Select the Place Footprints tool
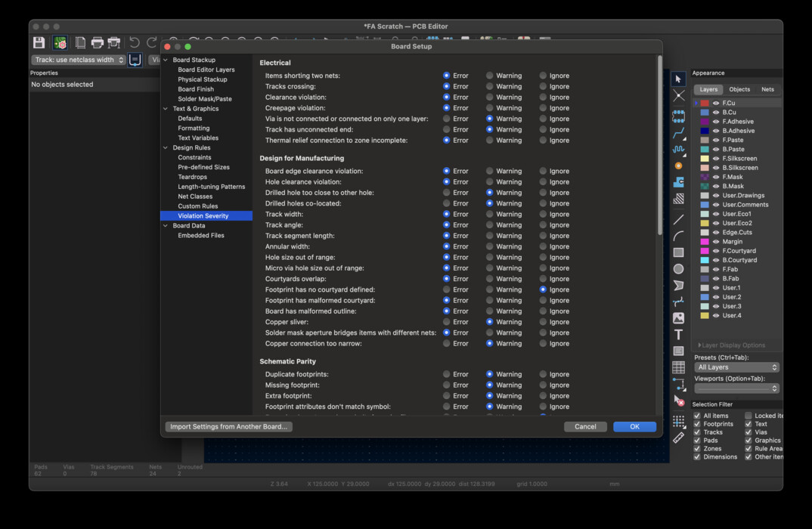The height and width of the screenshot is (529, 812). pos(678,116)
